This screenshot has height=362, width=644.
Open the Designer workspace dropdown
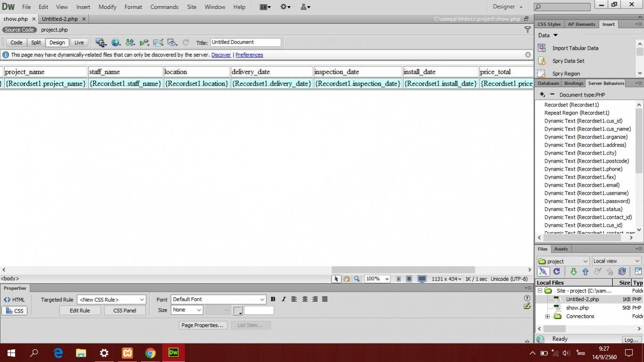pyautogui.click(x=508, y=7)
